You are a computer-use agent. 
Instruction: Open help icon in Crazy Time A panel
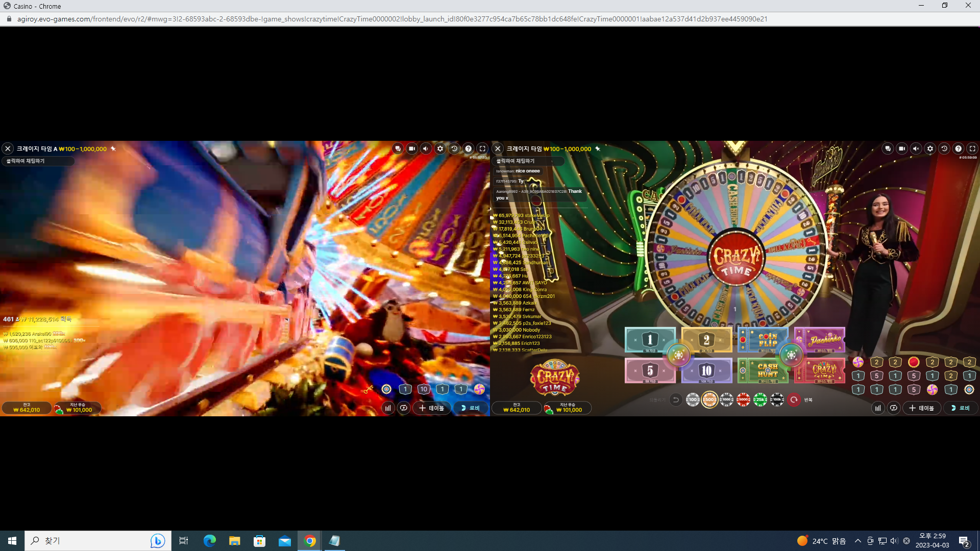[469, 148]
